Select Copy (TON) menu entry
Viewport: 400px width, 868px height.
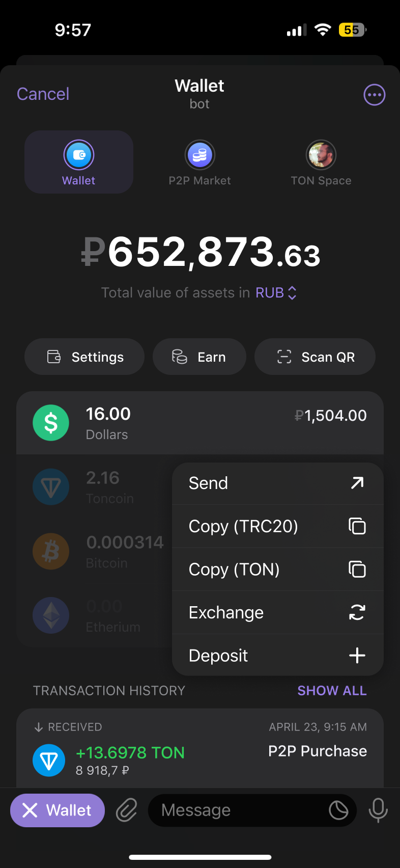(277, 569)
